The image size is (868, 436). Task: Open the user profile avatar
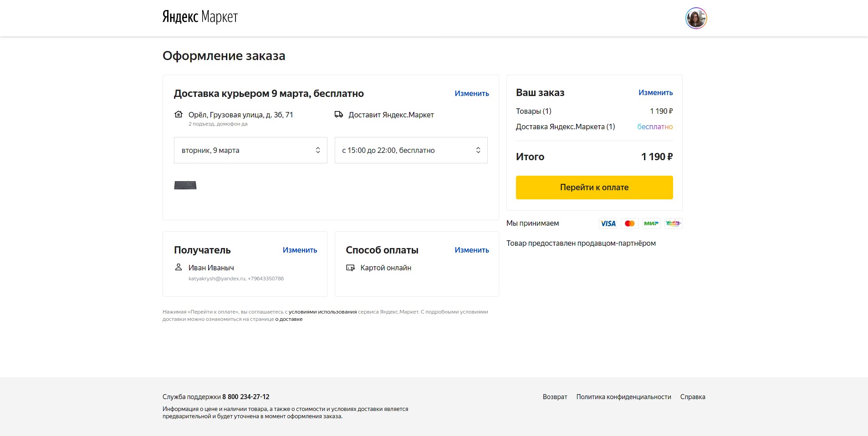click(696, 18)
